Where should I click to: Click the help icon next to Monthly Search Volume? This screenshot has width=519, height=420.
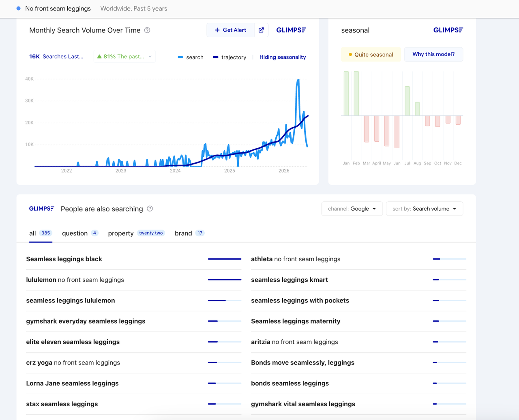coord(147,30)
